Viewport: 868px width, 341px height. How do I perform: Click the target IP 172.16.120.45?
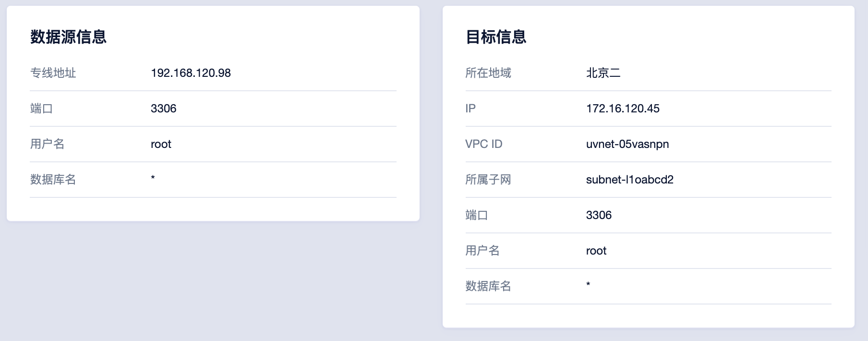(623, 109)
